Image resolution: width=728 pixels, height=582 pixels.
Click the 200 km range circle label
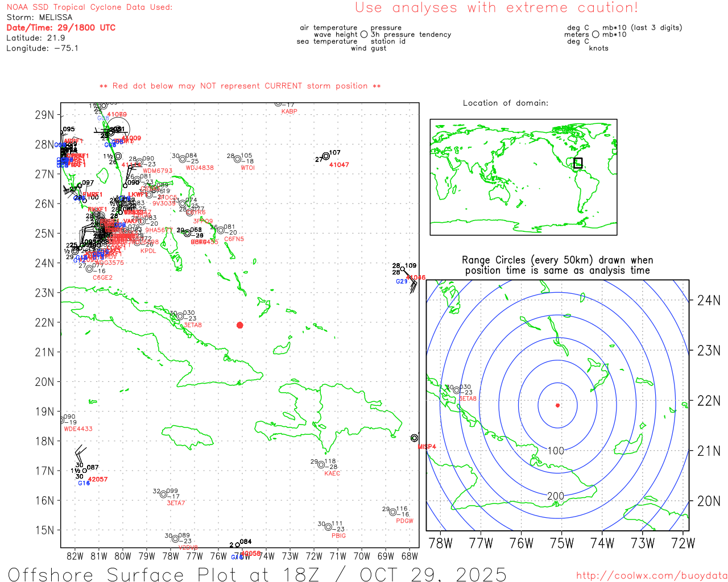pos(556,496)
